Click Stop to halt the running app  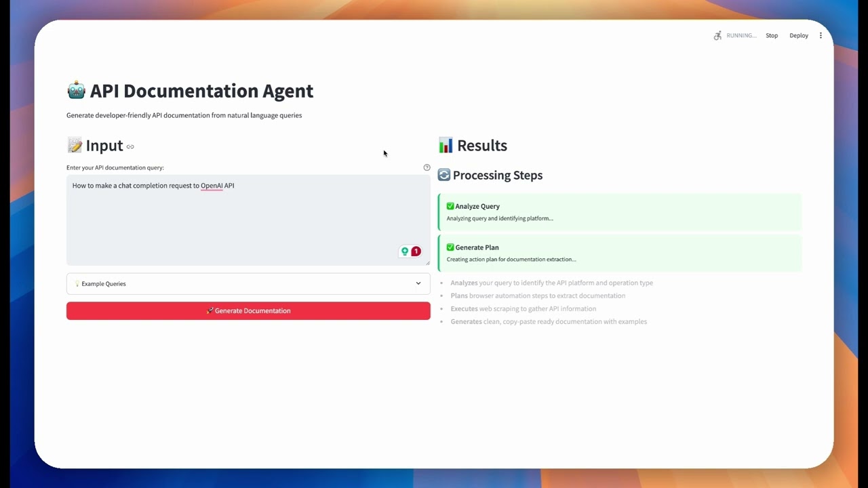[x=772, y=35]
